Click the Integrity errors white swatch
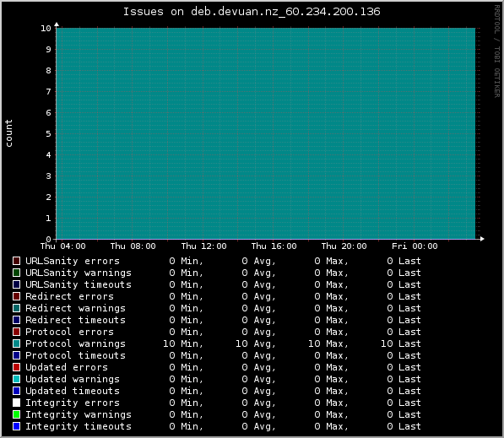Screen dimensions: 504x438 [16, 403]
